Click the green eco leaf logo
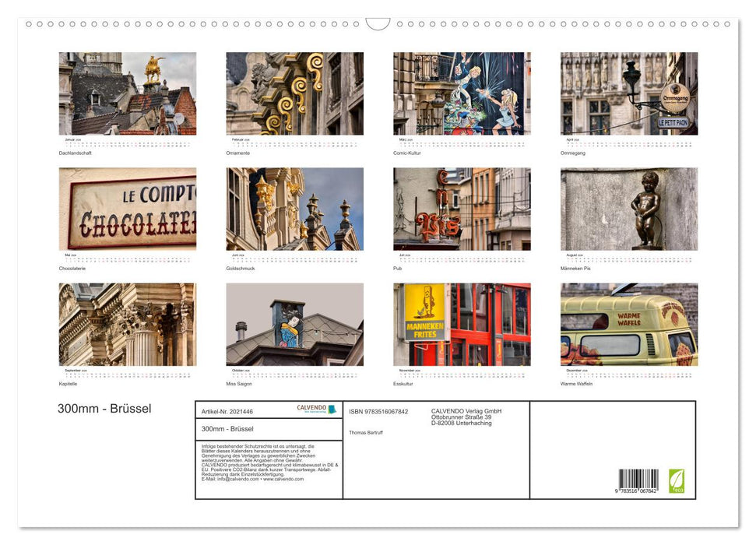Viewport: 756px width, 545px height. point(676,480)
